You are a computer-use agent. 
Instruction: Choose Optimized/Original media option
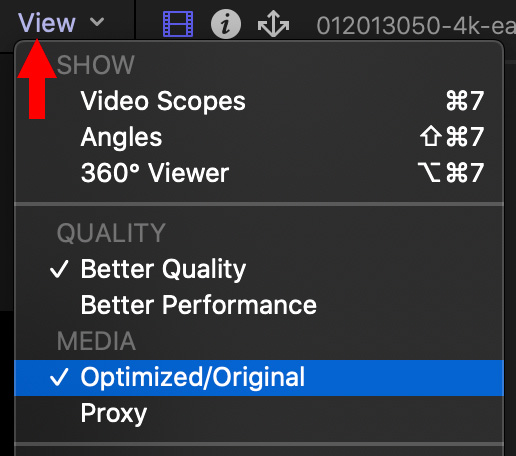[259, 378]
